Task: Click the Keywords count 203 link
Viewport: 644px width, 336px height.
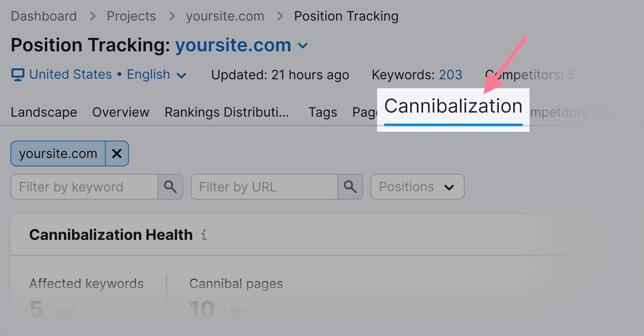Action: [x=450, y=75]
